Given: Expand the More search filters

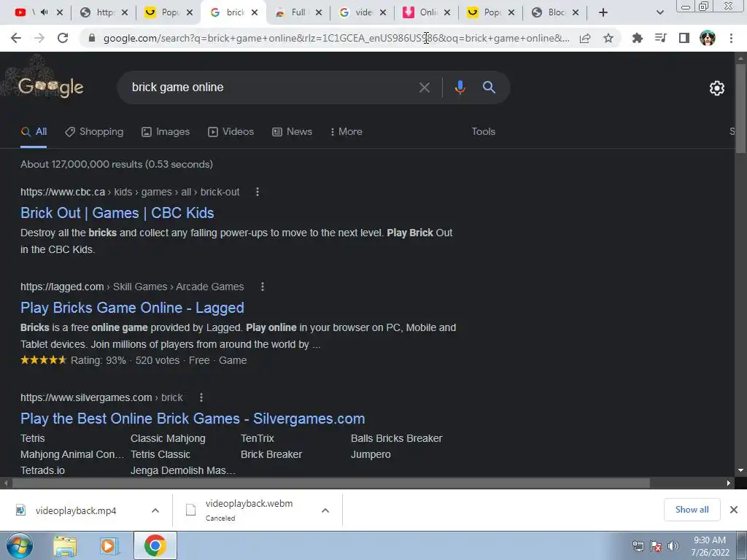Looking at the screenshot, I should [x=346, y=132].
